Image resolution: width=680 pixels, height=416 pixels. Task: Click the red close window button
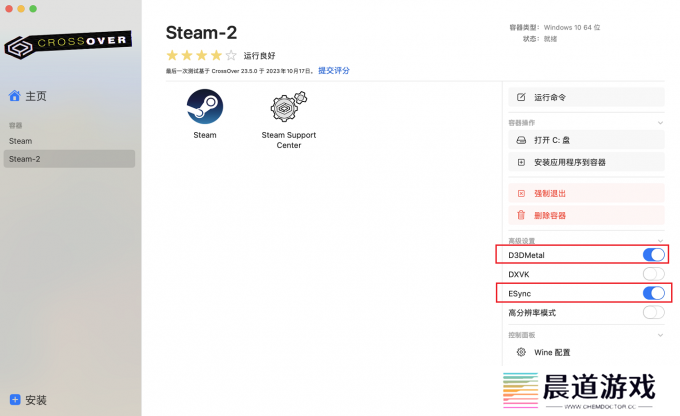pyautogui.click(x=9, y=9)
